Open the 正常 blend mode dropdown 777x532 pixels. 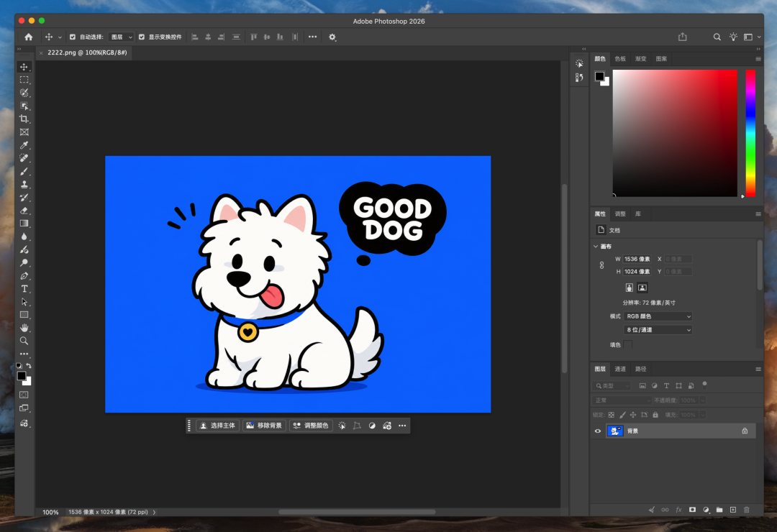click(622, 400)
